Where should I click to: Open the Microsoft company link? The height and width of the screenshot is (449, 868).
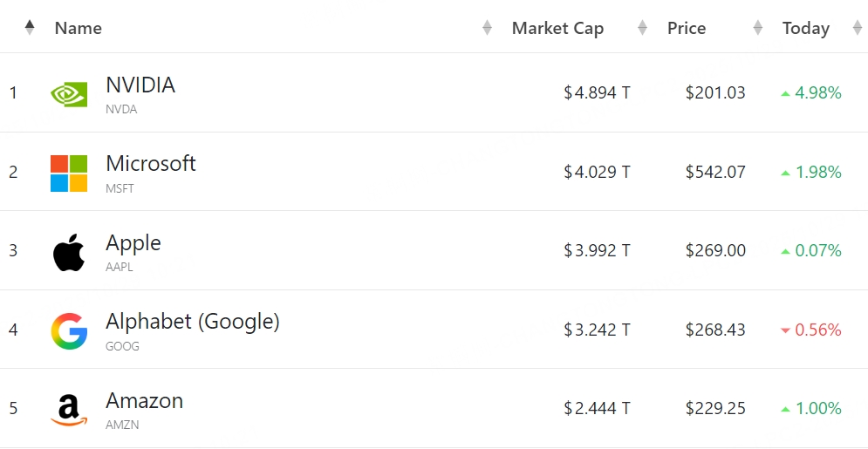150,164
